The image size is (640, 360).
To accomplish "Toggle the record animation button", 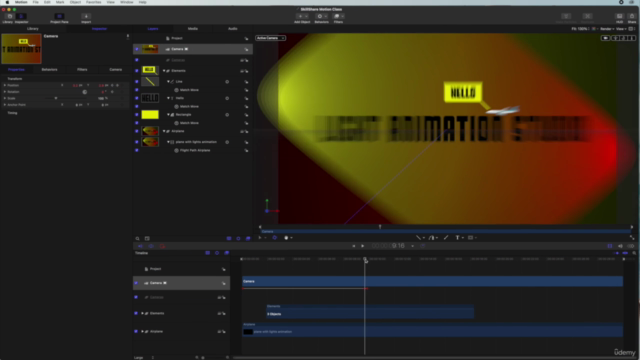I will [x=162, y=246].
